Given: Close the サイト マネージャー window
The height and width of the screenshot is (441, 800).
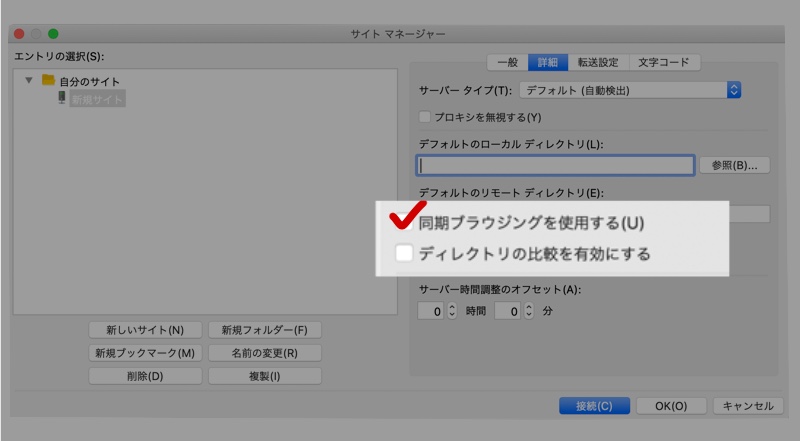Looking at the screenshot, I should [19, 34].
